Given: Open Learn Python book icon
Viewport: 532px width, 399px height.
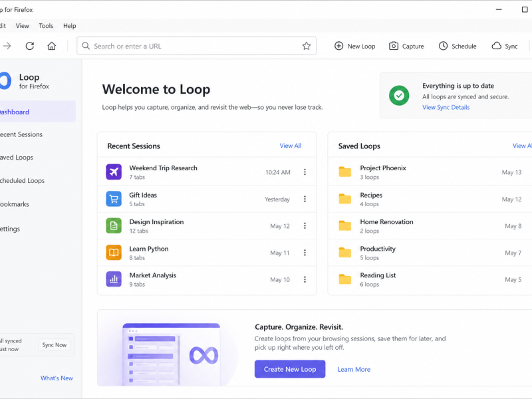Looking at the screenshot, I should [x=114, y=253].
